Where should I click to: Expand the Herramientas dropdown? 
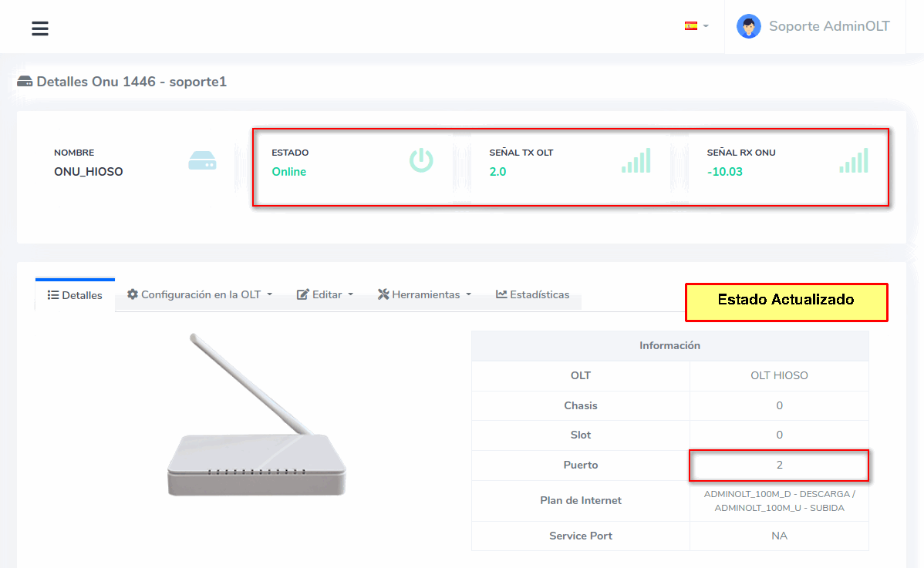coord(423,294)
